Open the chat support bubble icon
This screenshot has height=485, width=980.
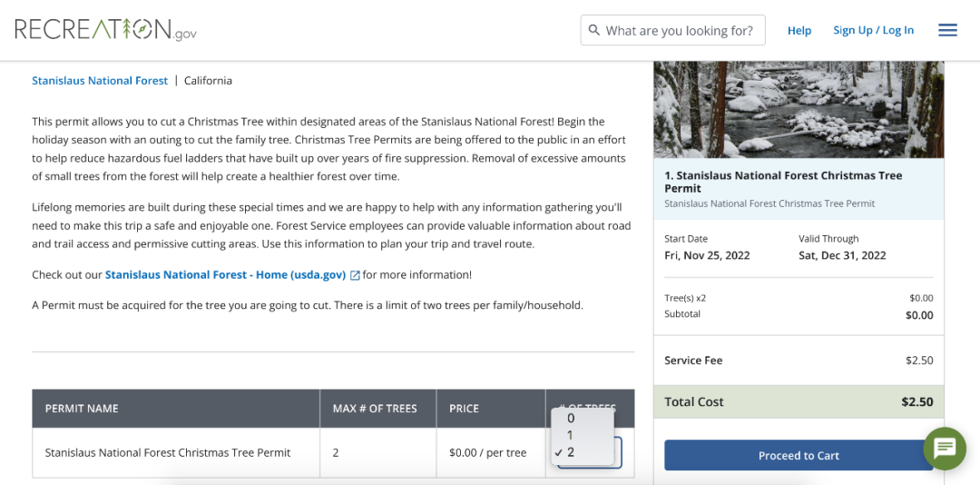coord(945,448)
